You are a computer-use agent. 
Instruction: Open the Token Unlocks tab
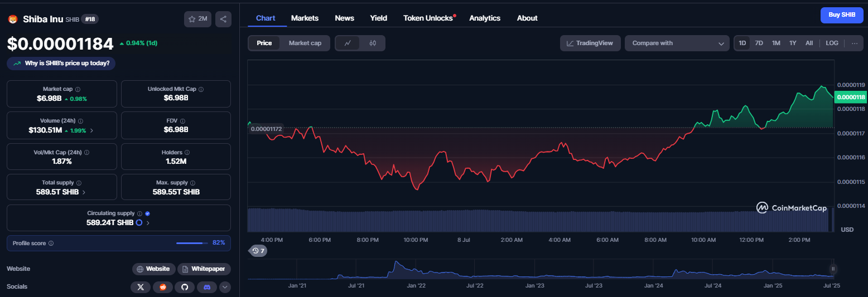pyautogui.click(x=428, y=18)
